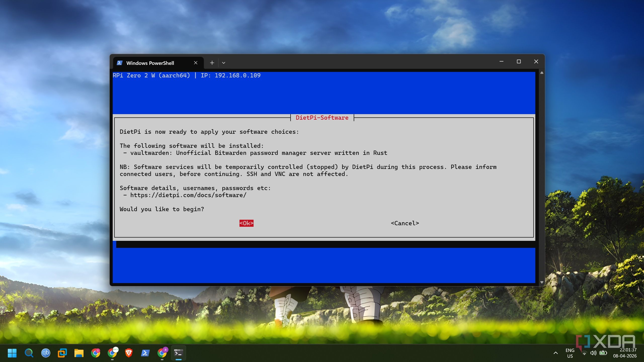Click the battery charging tray icon
The width and height of the screenshot is (644, 362).
(x=603, y=353)
